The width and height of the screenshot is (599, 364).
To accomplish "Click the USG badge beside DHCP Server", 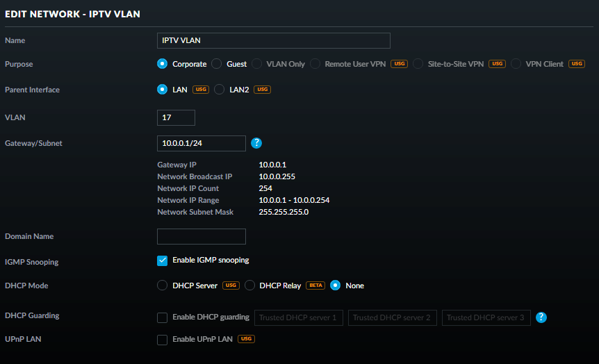I will (231, 286).
